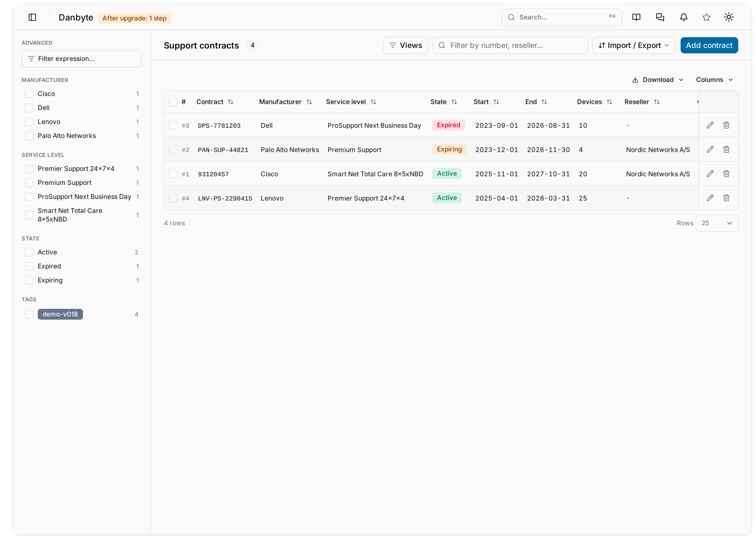Toggle the sidebar panel icon
Screen dimensions: 756x539
tap(32, 17)
